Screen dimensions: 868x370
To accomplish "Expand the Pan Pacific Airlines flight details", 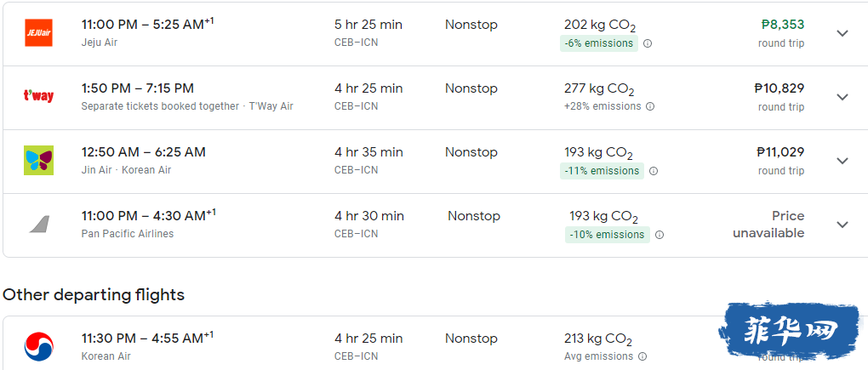I will 842,225.
